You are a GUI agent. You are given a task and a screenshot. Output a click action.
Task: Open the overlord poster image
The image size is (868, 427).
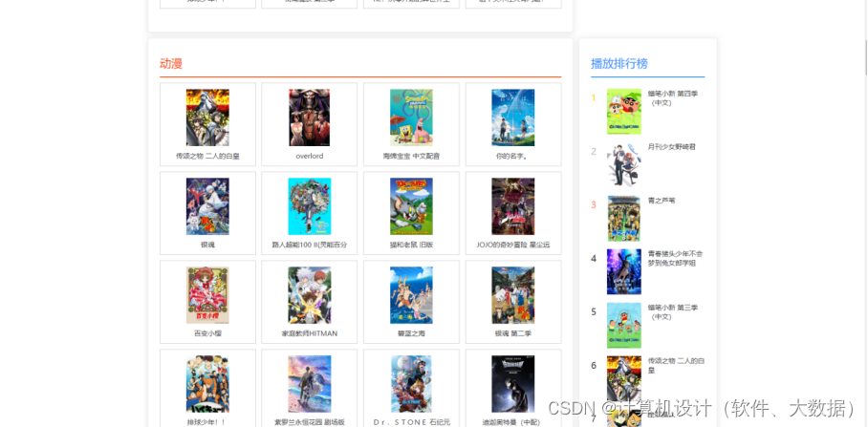[310, 117]
